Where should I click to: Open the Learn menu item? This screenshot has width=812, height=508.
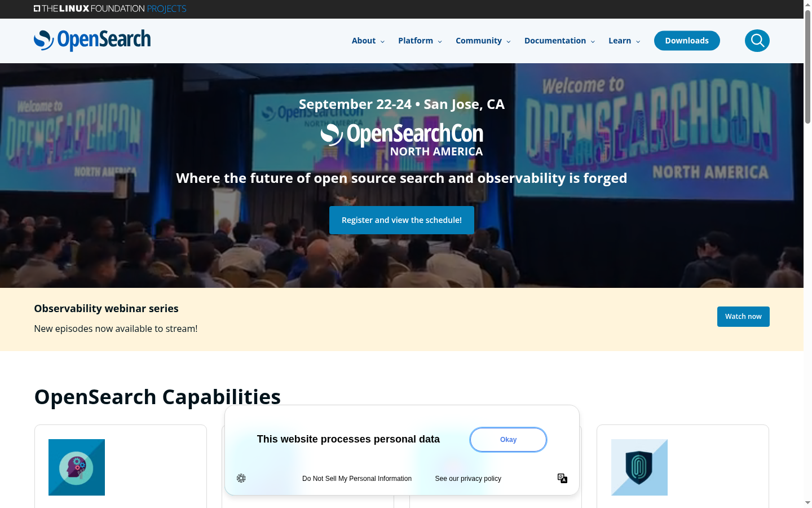pyautogui.click(x=620, y=41)
